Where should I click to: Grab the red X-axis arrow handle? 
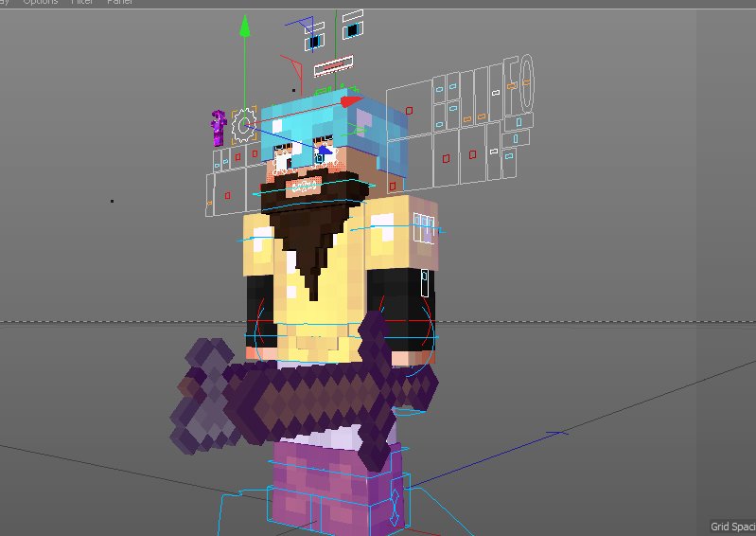(x=351, y=101)
